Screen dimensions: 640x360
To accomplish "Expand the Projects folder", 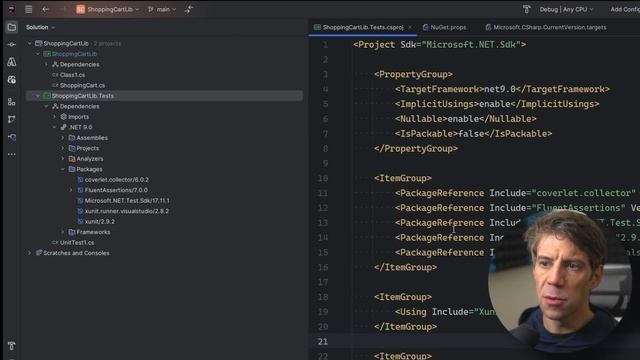I will (x=63, y=148).
